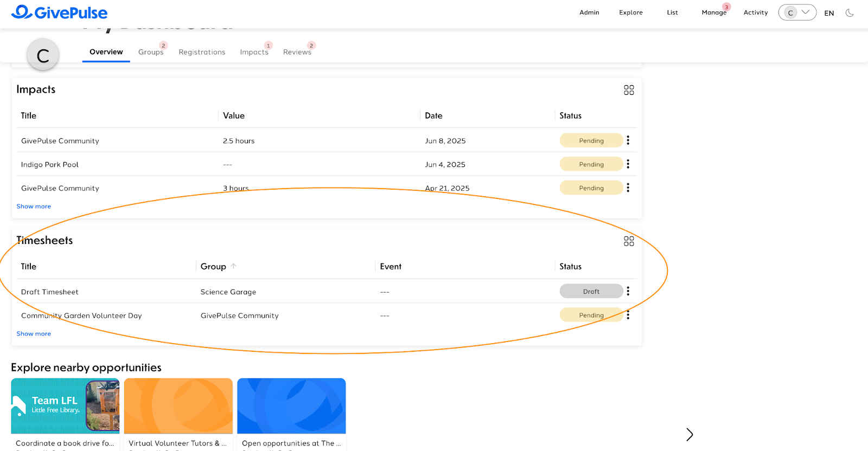This screenshot has height=451, width=868.
Task: Open kebab menu for Indigo Park Pool impact
Action: (628, 164)
